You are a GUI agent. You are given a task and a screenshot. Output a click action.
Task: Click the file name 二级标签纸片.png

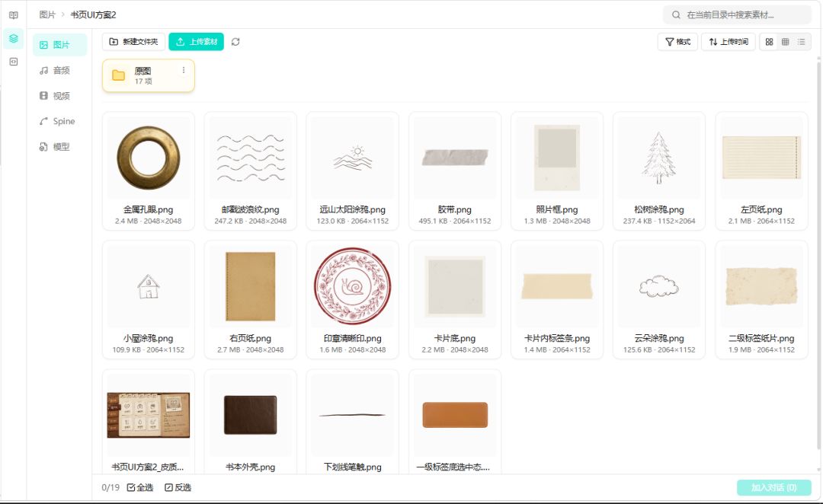click(761, 338)
